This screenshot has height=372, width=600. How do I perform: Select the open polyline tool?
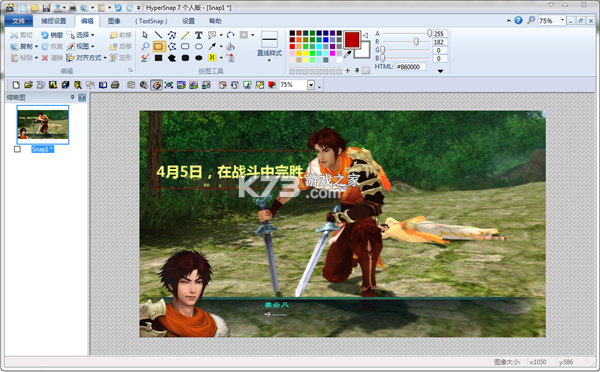coord(172,35)
